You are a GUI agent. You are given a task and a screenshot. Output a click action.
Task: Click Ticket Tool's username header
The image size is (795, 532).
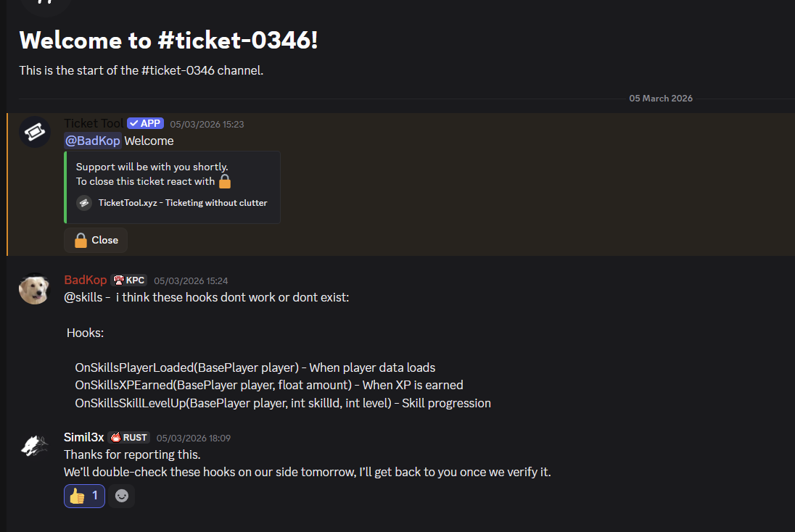tap(93, 123)
